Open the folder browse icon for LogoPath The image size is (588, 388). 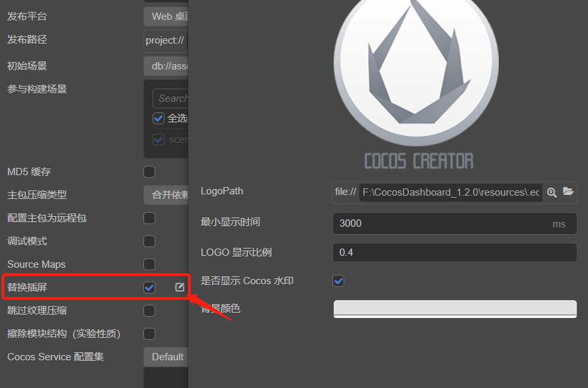[568, 192]
